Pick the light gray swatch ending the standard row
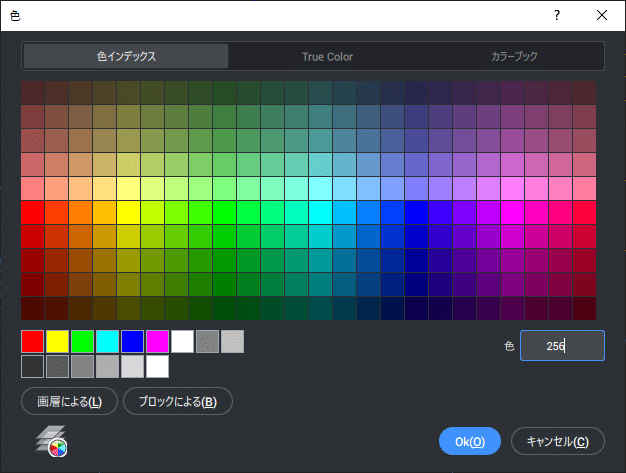This screenshot has width=626, height=473. tap(232, 341)
